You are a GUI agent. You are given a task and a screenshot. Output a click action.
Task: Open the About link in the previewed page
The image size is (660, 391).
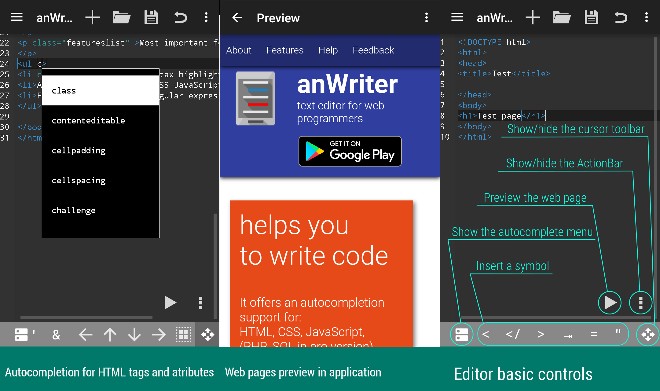coord(239,50)
